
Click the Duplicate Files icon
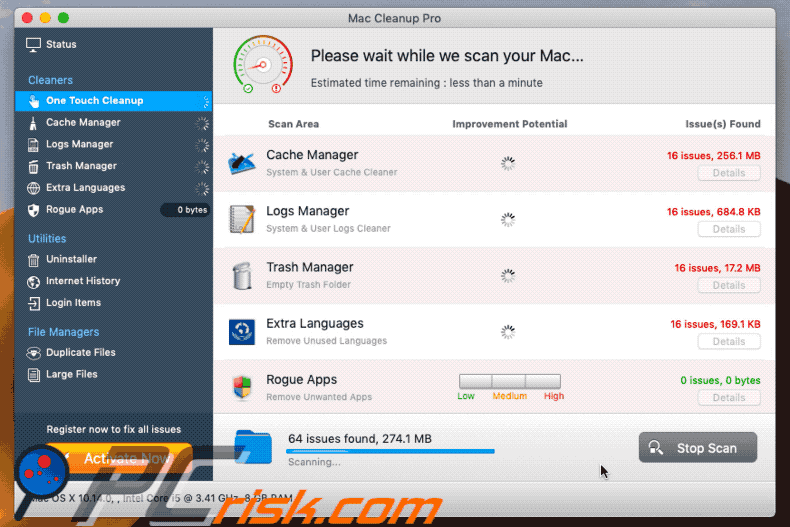coord(33,353)
